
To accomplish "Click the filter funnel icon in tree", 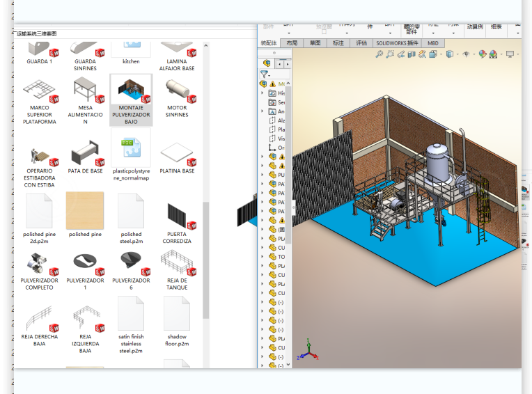I will (264, 74).
